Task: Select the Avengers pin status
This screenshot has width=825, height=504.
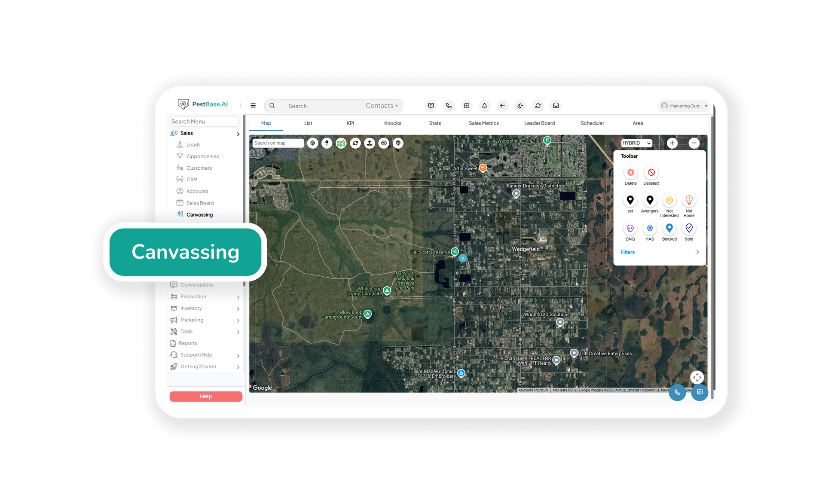Action: click(x=650, y=204)
